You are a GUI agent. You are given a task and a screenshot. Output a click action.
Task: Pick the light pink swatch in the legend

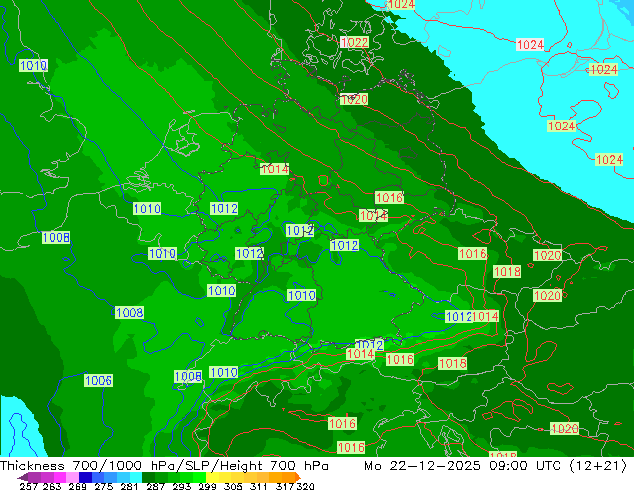(x=72, y=477)
